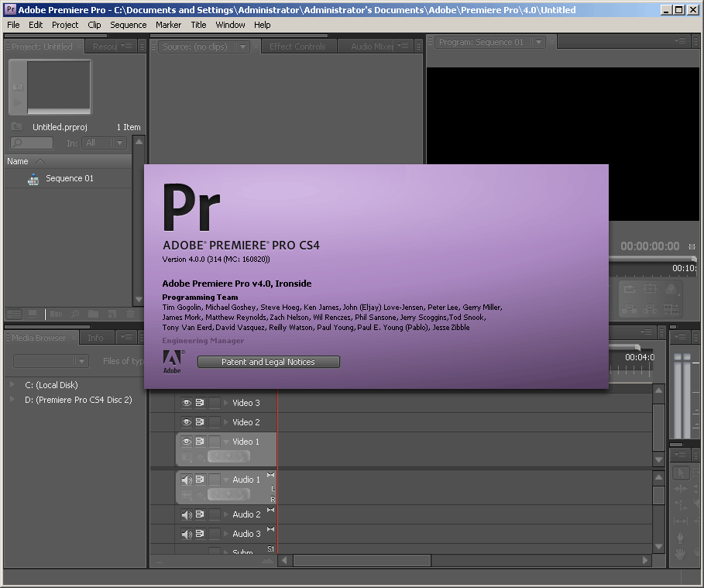
Task: Open the Marker menu
Action: [168, 25]
